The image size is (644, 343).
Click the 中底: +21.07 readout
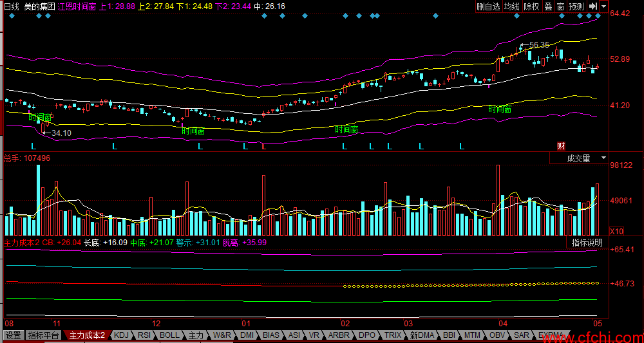(x=152, y=243)
